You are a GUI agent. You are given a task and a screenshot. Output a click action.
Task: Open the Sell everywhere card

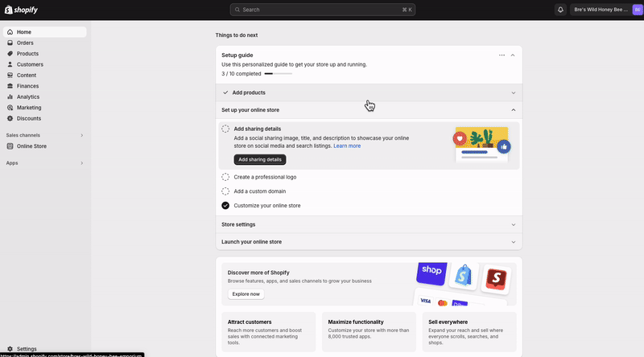469,332
